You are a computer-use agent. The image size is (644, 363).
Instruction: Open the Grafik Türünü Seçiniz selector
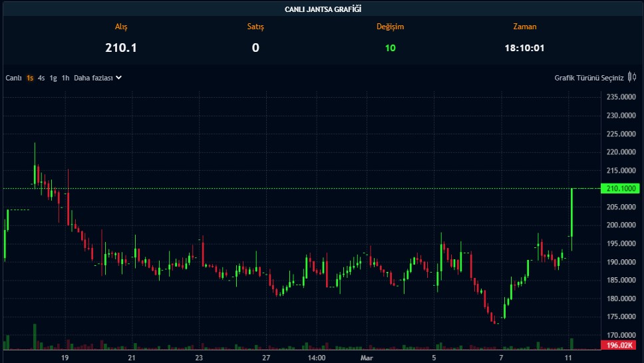pyautogui.click(x=589, y=78)
